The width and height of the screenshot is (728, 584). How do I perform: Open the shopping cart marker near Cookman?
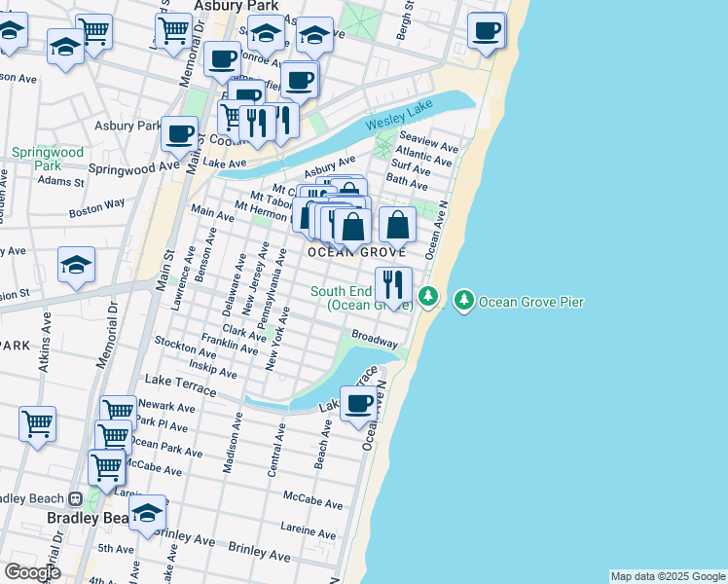(x=229, y=118)
